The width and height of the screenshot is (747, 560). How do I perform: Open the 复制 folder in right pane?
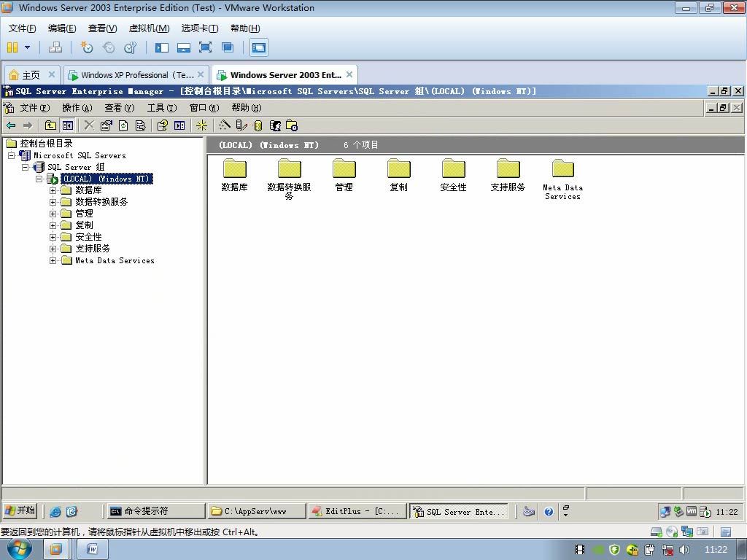399,175
